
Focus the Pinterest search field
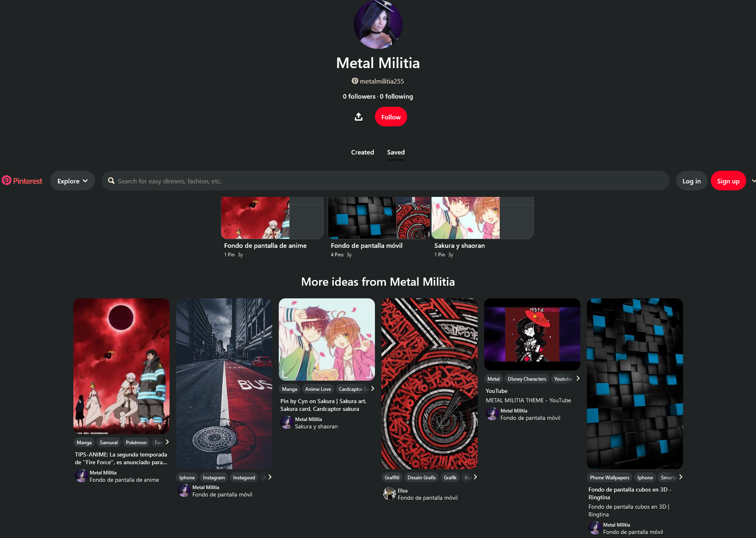click(385, 181)
